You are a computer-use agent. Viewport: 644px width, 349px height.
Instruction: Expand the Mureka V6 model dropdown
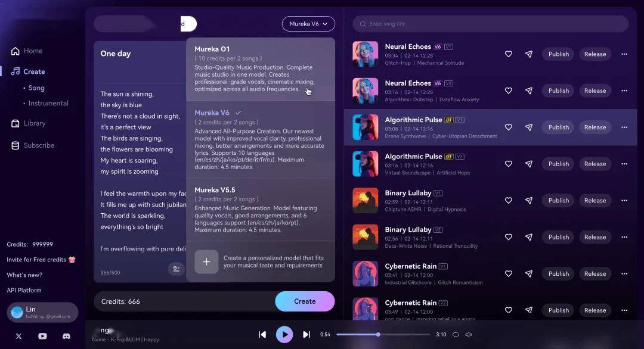pyautogui.click(x=308, y=24)
